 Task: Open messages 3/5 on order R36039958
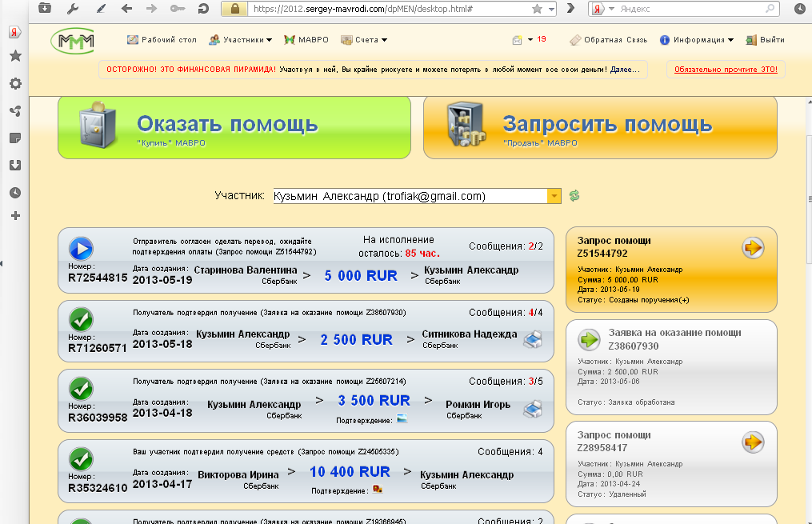pos(506,382)
